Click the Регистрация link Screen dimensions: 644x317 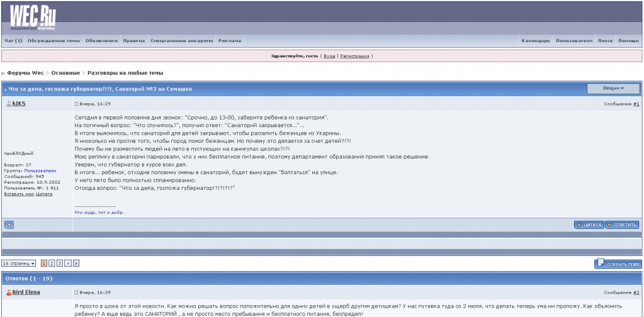coord(354,56)
